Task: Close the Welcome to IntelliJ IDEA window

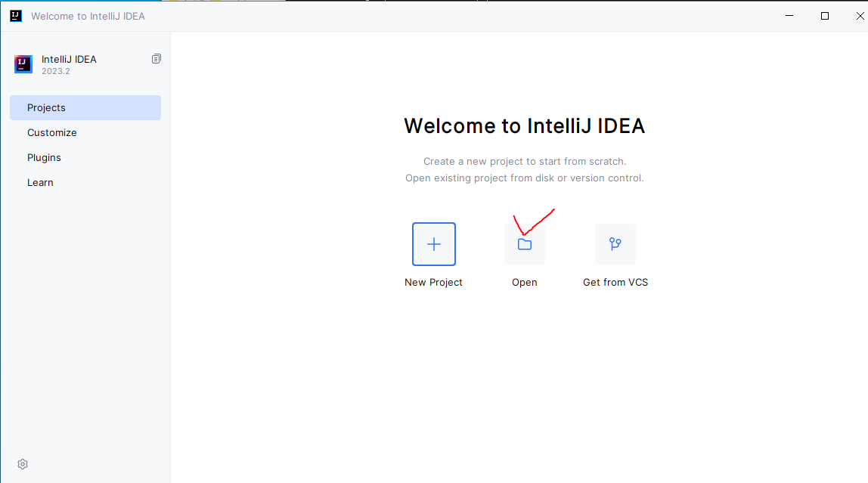Action: click(x=860, y=16)
